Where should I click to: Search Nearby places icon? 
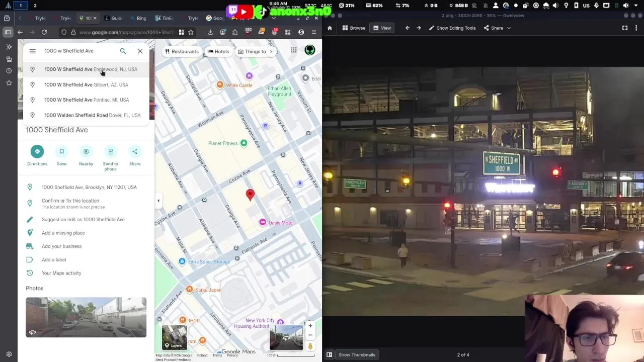point(86,151)
